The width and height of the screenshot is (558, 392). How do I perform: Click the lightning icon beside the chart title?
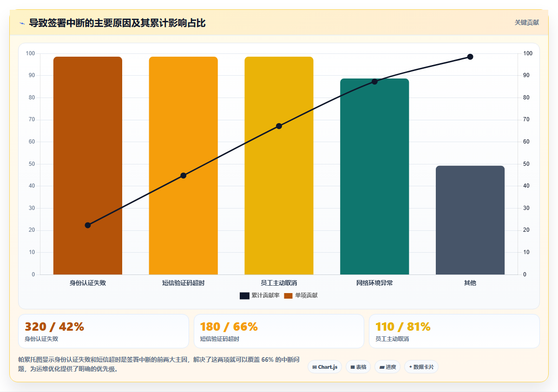click(x=22, y=23)
